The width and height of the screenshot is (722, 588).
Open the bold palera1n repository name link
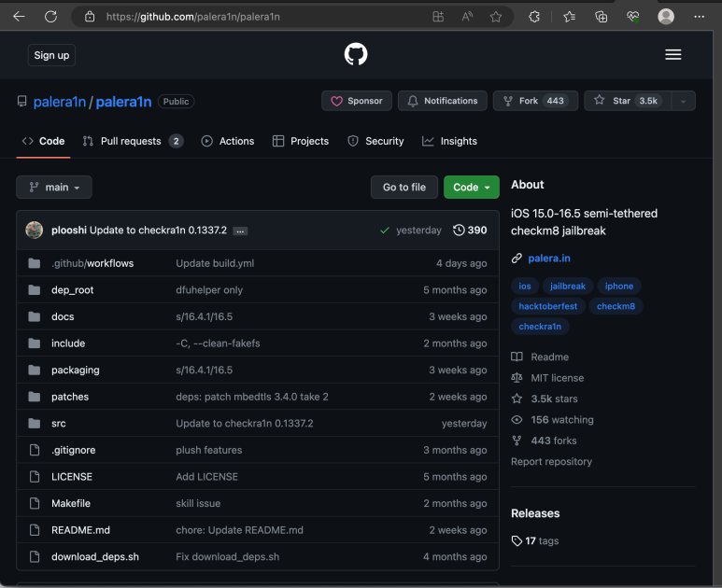[x=123, y=102]
